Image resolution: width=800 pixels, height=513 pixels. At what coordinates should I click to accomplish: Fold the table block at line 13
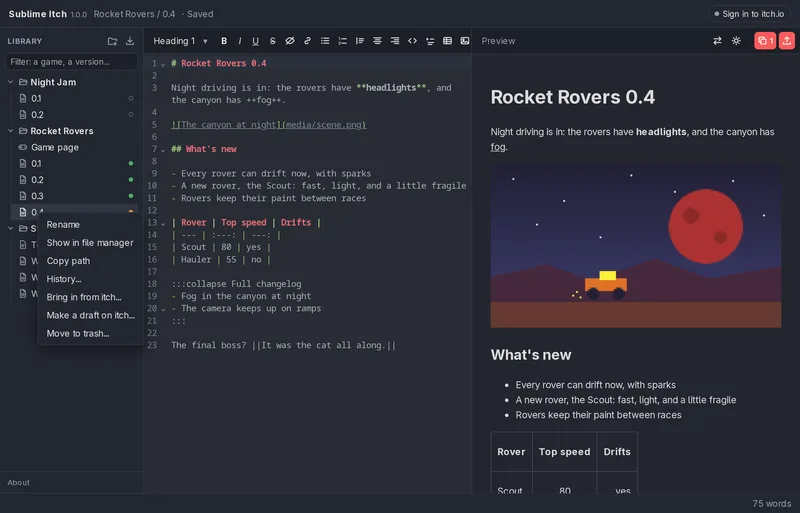pyautogui.click(x=163, y=224)
